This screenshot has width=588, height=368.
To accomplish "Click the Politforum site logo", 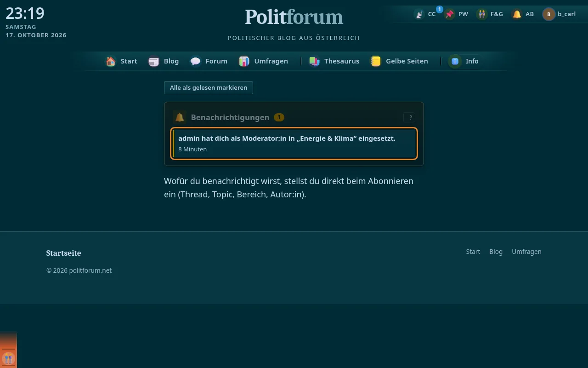I will pyautogui.click(x=294, y=17).
